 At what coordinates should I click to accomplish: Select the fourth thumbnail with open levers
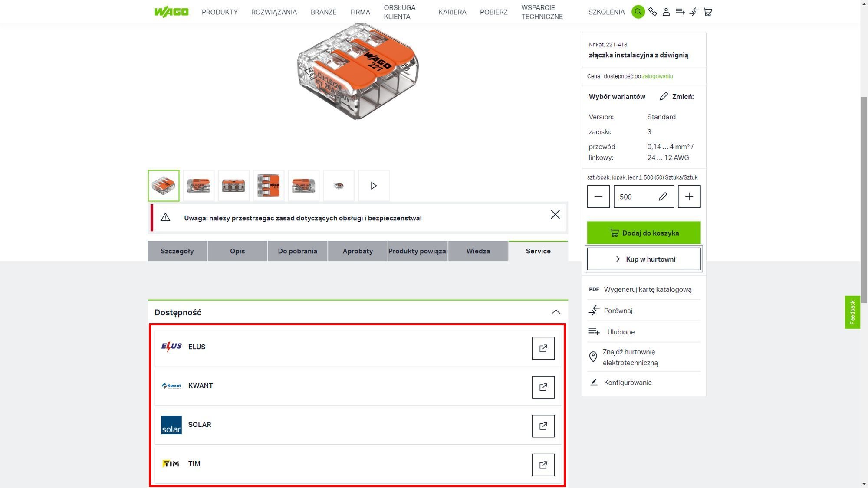269,186
